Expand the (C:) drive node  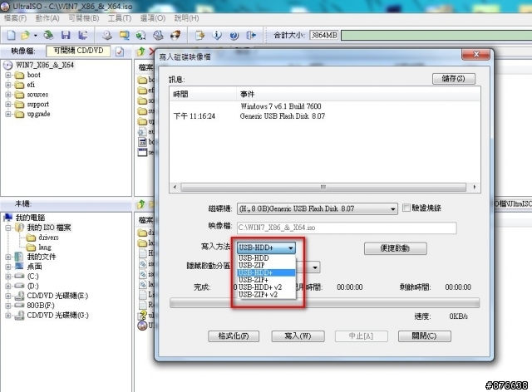pyautogui.click(x=8, y=277)
